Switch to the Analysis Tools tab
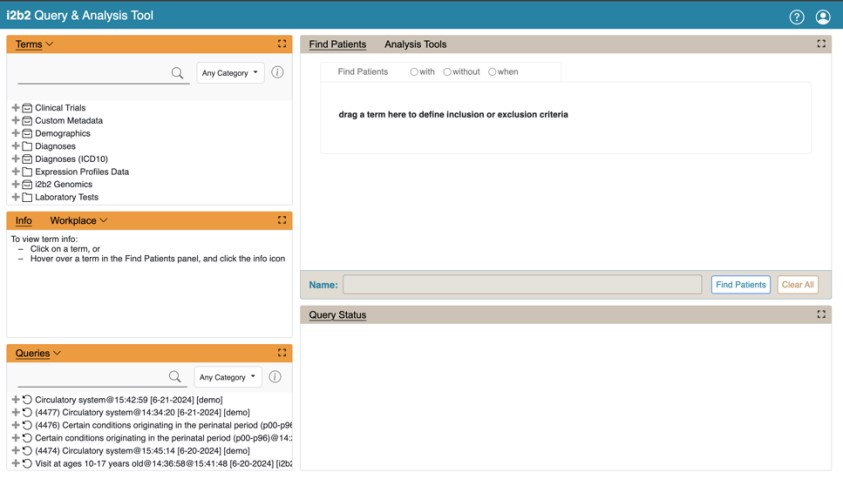 415,44
